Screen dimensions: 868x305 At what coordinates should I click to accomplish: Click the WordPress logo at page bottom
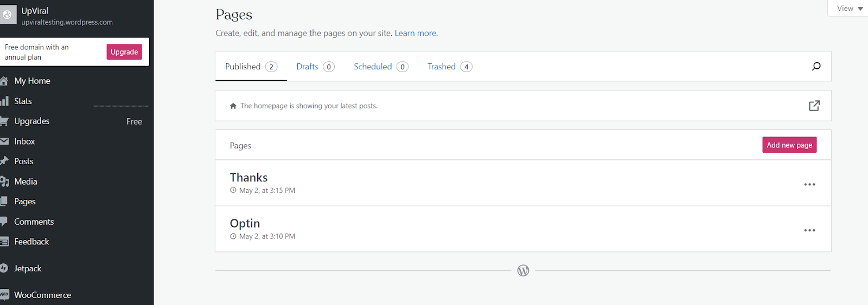[523, 270]
